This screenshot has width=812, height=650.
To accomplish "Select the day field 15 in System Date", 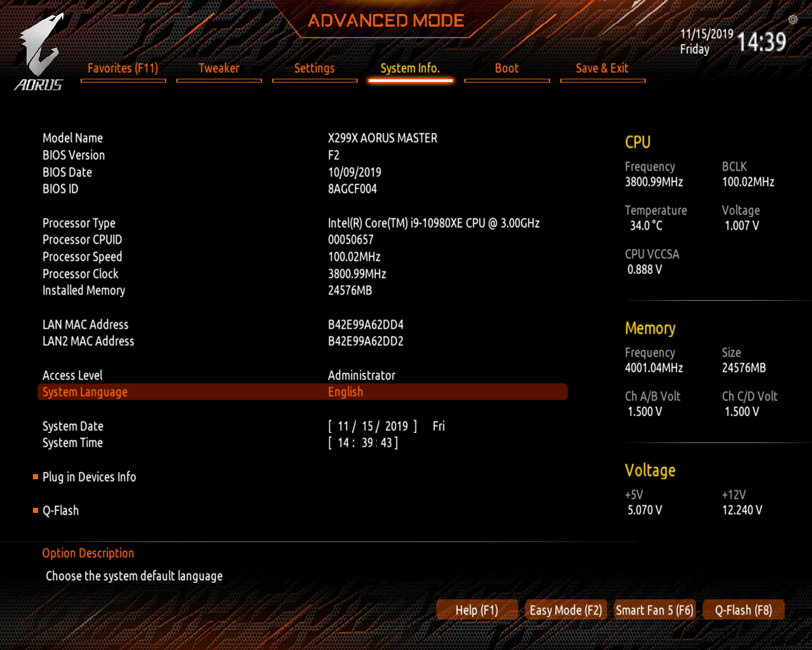I will point(367,426).
